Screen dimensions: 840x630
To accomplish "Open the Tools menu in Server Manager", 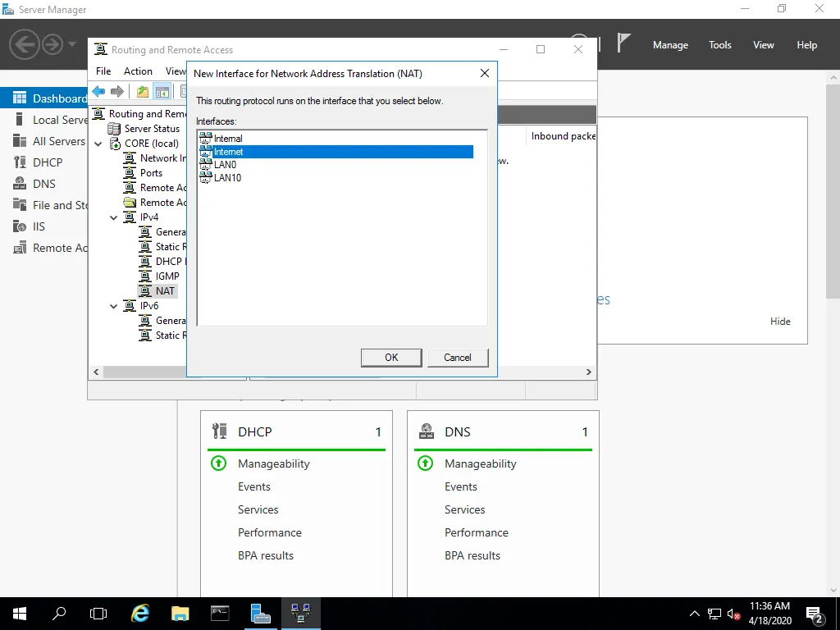I will 719,45.
